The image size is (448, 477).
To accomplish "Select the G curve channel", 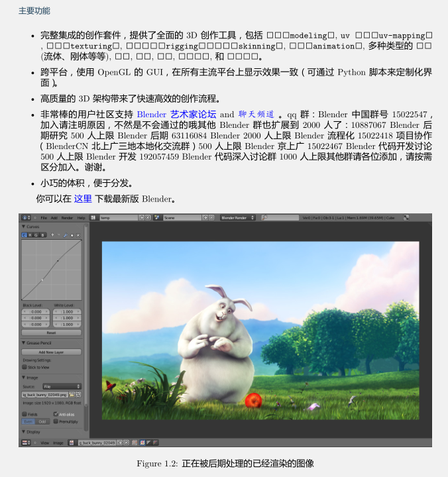I will [x=36, y=235].
